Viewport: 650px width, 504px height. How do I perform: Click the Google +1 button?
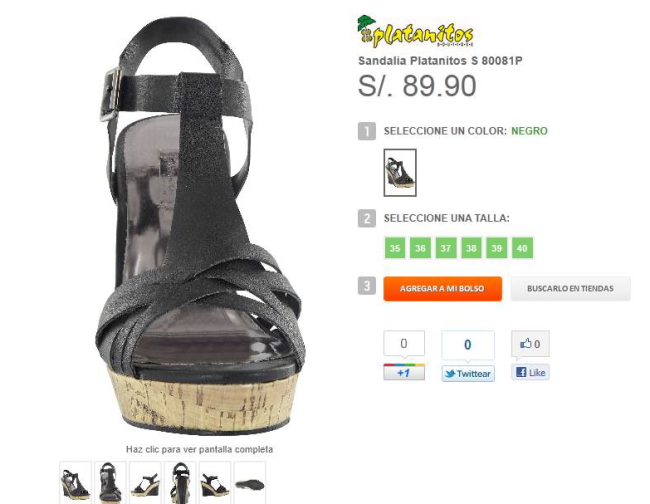[404, 372]
